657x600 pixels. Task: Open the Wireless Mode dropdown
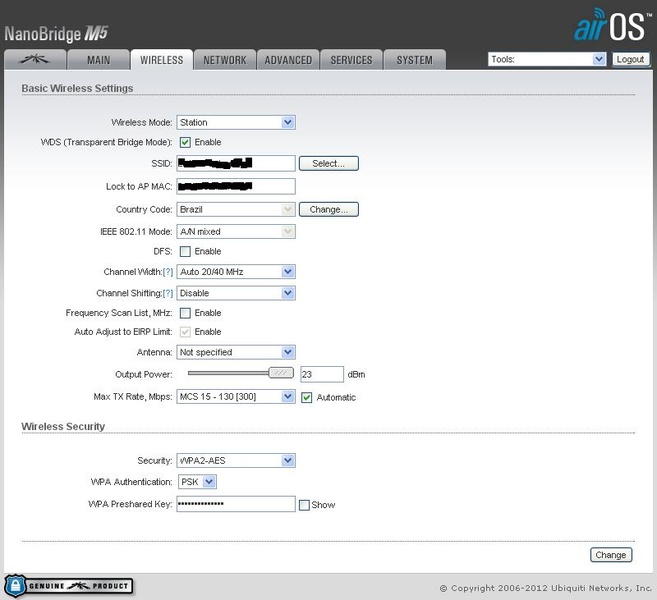[236, 122]
